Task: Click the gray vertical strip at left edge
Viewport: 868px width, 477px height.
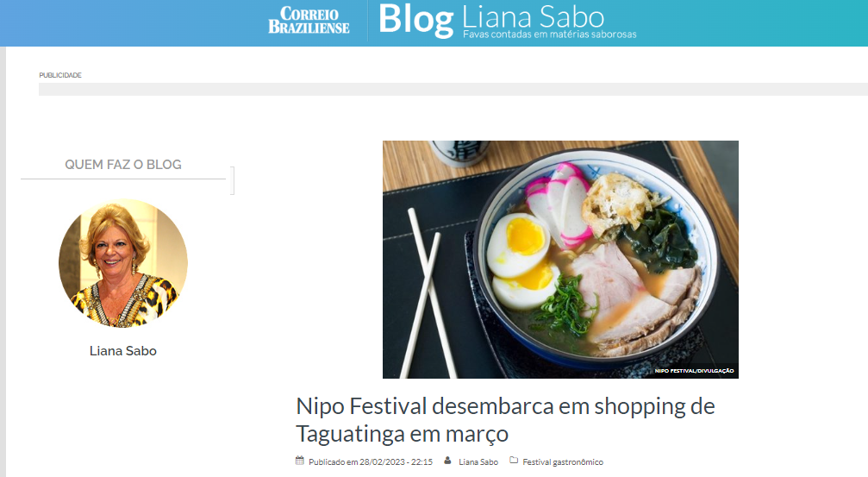Action: [3, 261]
